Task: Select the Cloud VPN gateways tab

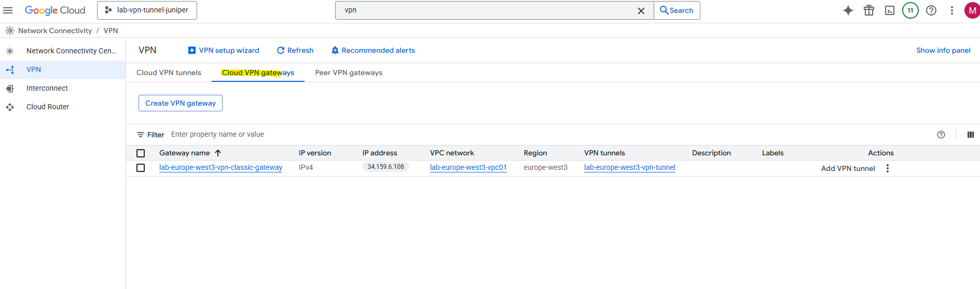Action: (258, 73)
